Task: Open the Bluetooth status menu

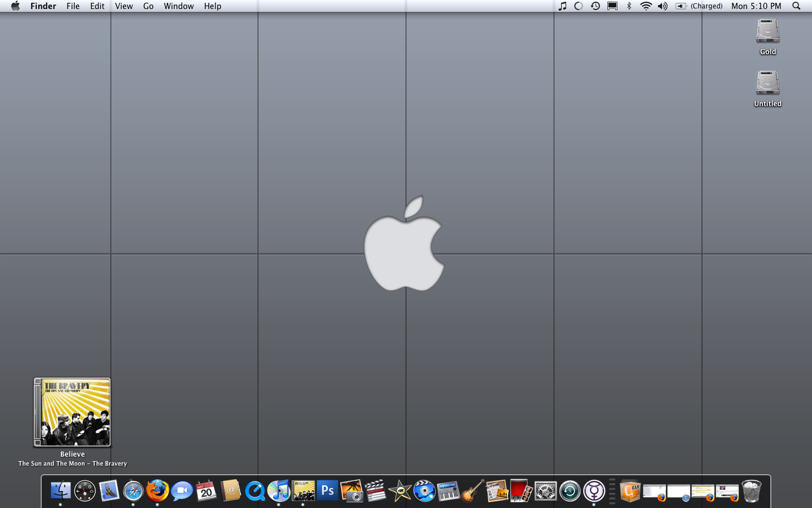Action: point(629,6)
